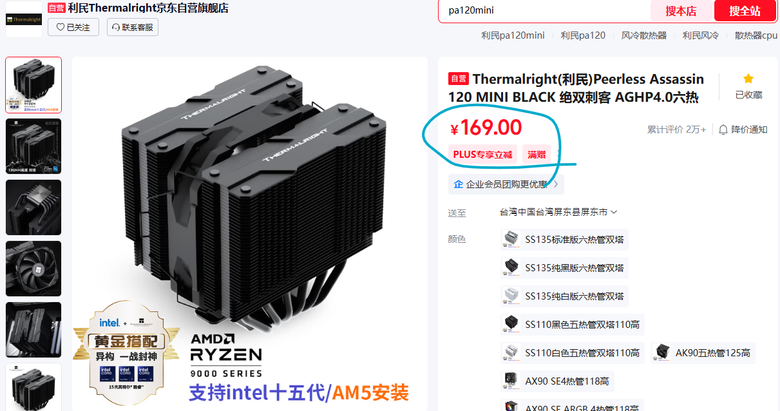Screen dimensions: 780x411
Task: Select AK90五热管125高 option
Action: point(703,353)
